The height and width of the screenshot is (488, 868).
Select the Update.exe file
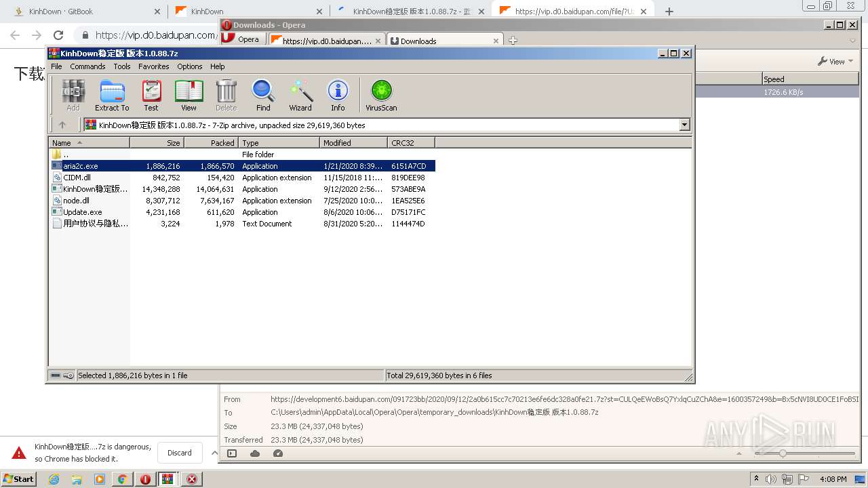click(x=242, y=212)
